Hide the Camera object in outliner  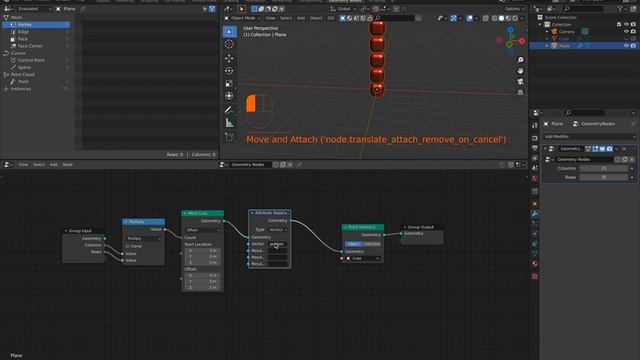click(x=626, y=31)
